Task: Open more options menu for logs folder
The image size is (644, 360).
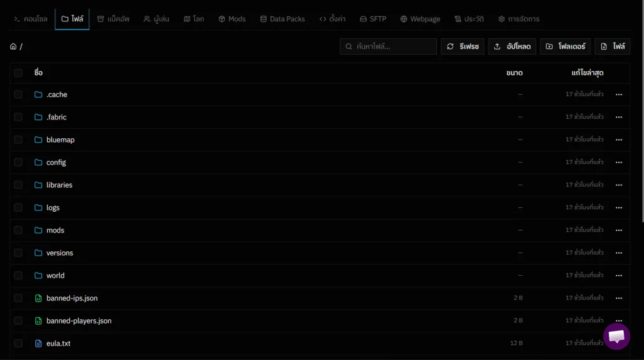Action: coord(619,208)
